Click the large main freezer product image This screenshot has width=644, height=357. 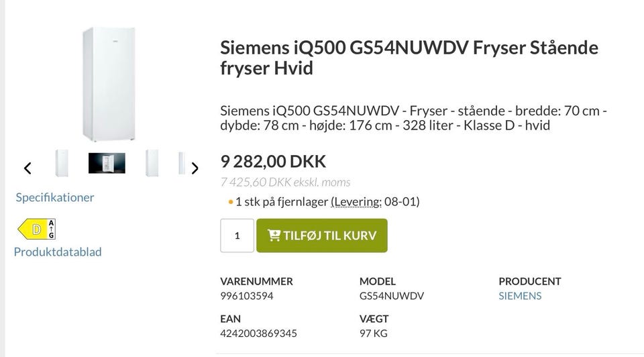(109, 84)
